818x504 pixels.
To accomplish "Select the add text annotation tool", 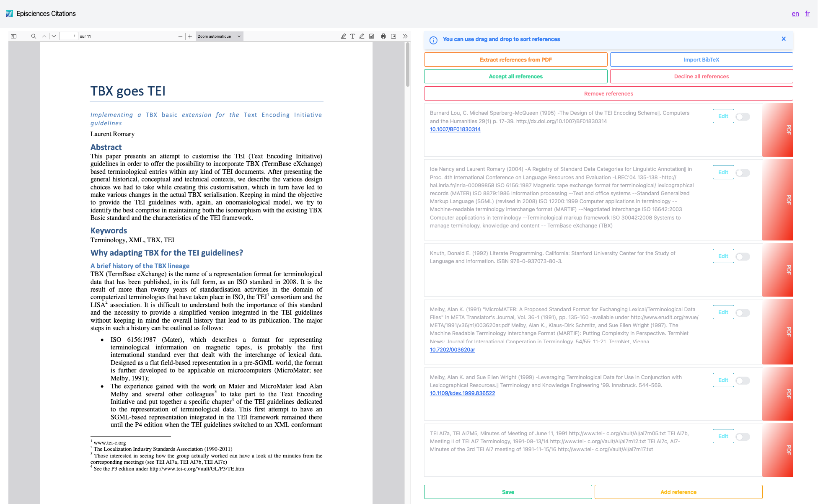I will pos(352,36).
